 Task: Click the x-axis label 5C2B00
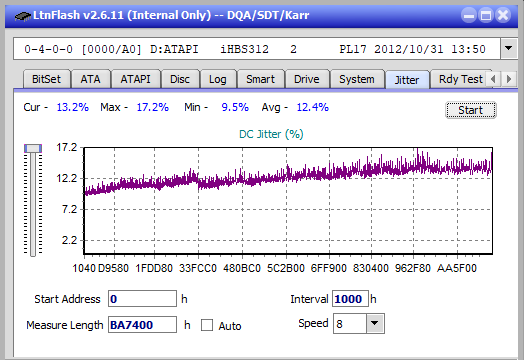pos(286,268)
